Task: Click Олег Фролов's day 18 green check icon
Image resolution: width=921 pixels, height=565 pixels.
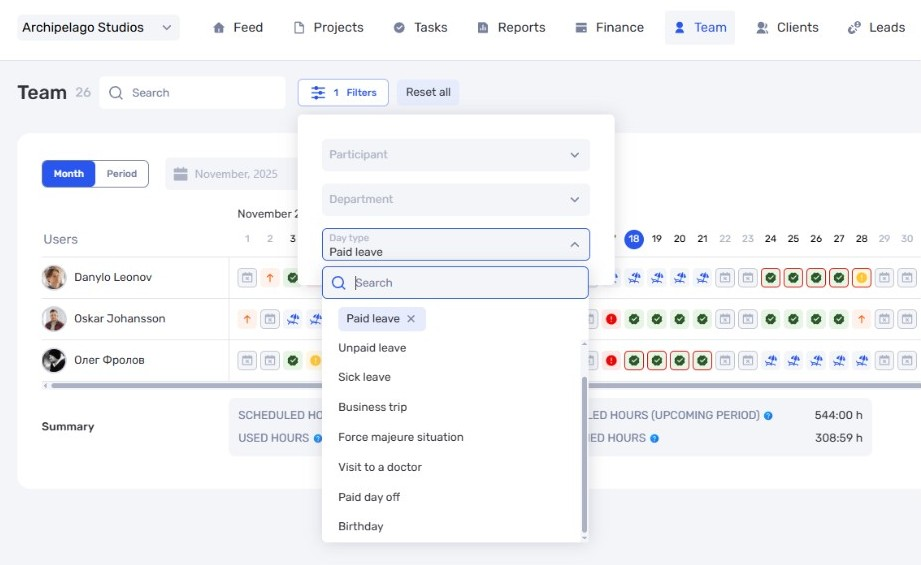Action: pyautogui.click(x=634, y=360)
